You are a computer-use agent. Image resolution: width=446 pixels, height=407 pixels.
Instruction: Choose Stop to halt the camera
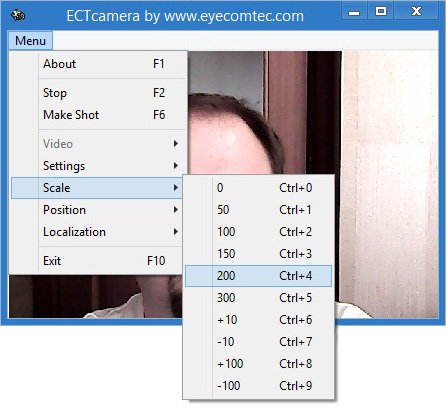[x=98, y=93]
